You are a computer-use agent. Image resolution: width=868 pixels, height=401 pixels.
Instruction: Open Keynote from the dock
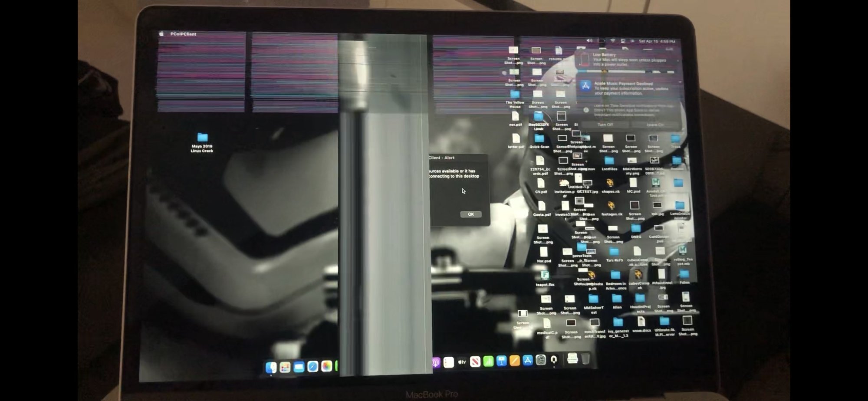[502, 361]
